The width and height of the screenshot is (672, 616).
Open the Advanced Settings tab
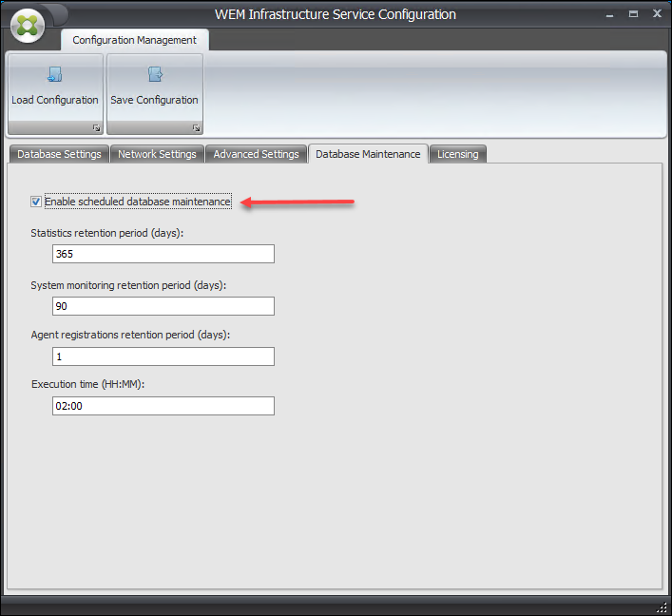tap(256, 154)
